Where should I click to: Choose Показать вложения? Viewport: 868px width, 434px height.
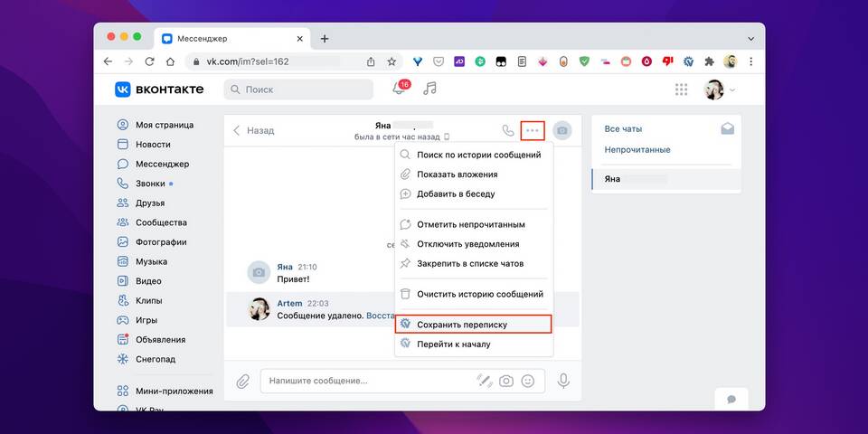click(474, 175)
